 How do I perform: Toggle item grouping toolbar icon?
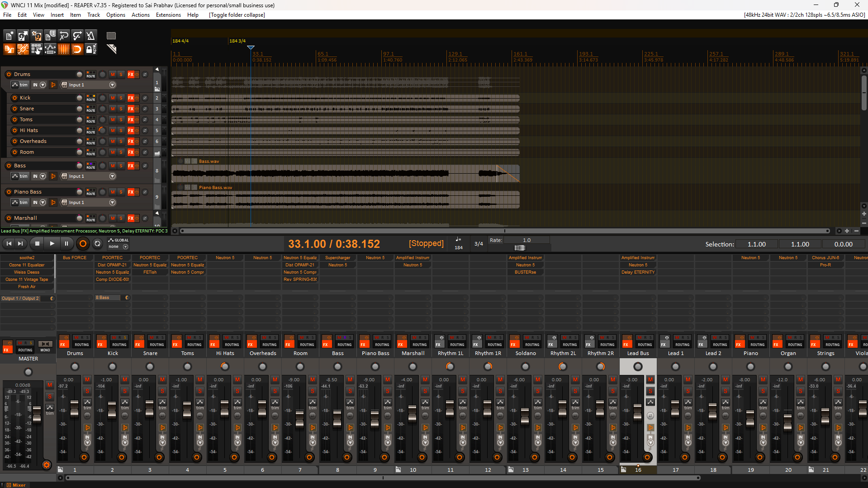pos(23,49)
